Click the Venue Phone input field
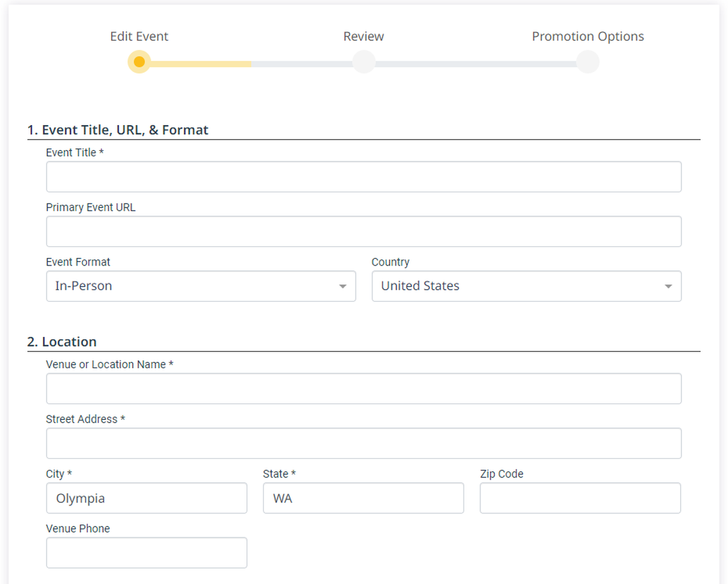728x584 pixels. (x=146, y=553)
